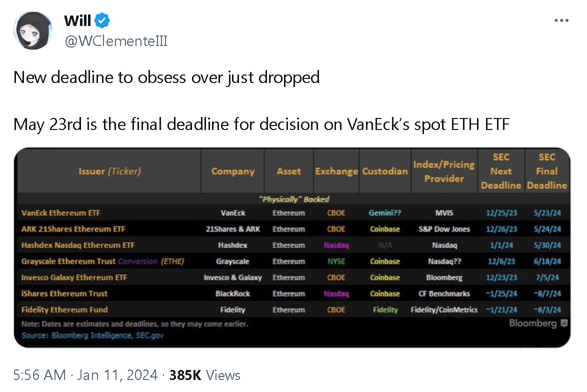Open the tweet options three-dot menu
This screenshot has height=392, width=587.
(x=561, y=20)
